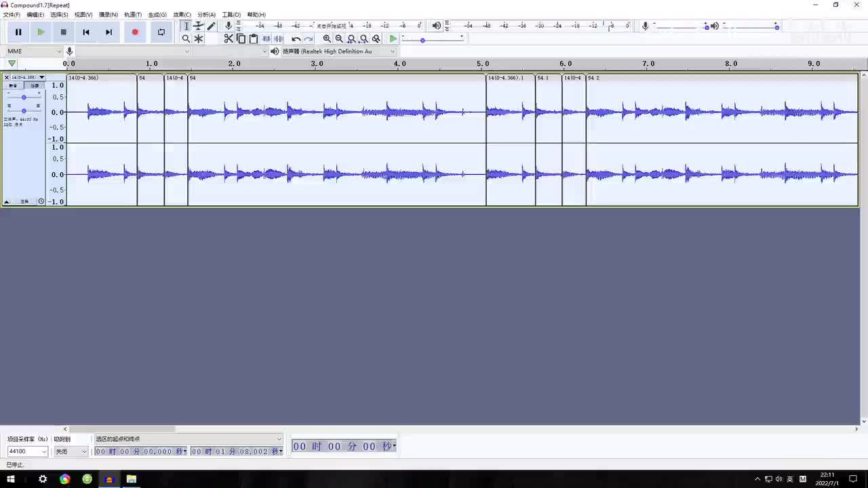Stop audio with the Stop button

point(64,32)
